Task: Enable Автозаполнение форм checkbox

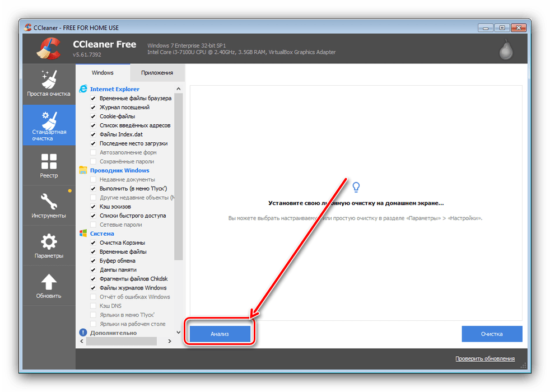Action: (x=93, y=153)
